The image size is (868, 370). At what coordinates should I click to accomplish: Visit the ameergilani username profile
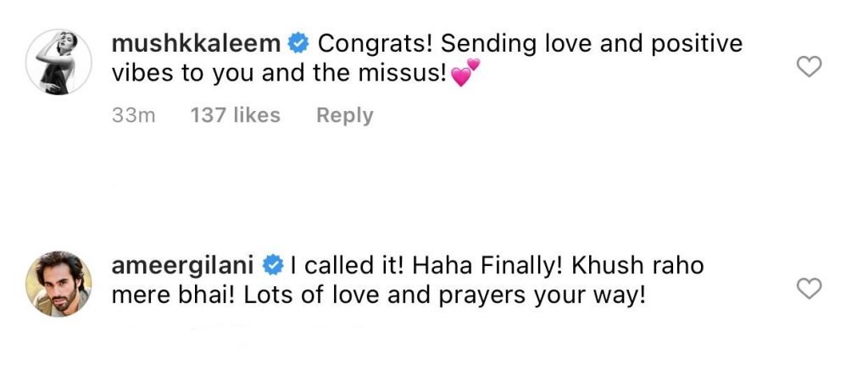185,266
